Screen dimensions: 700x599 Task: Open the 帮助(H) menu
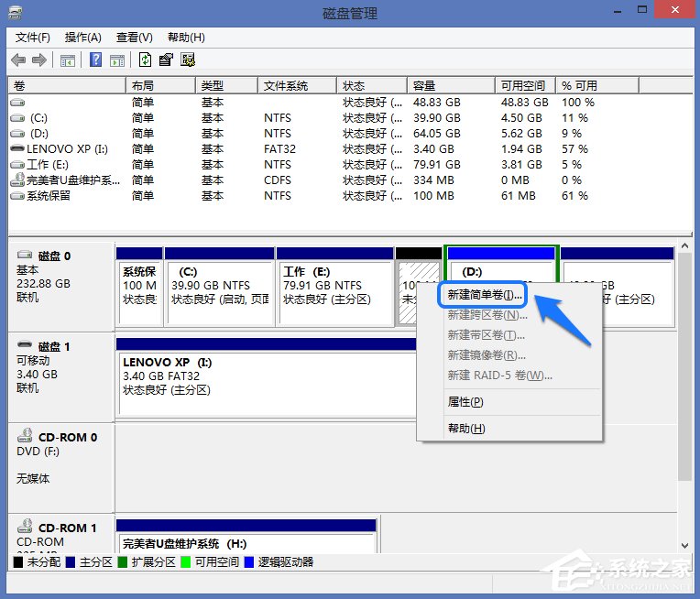[186, 38]
